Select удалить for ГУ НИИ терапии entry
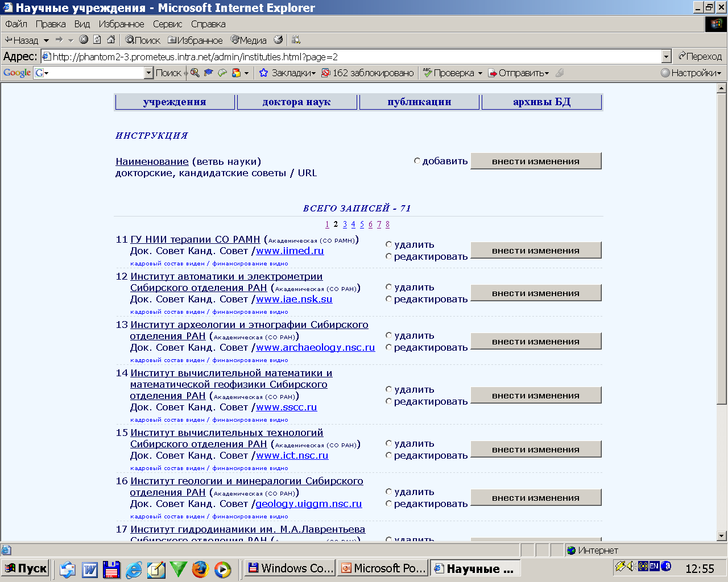 click(x=389, y=244)
